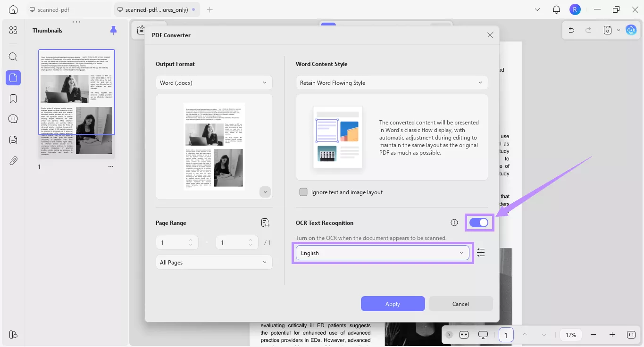Save the document using the floppy disk icon
Viewport: 644px width, 347px height.
pos(607,30)
